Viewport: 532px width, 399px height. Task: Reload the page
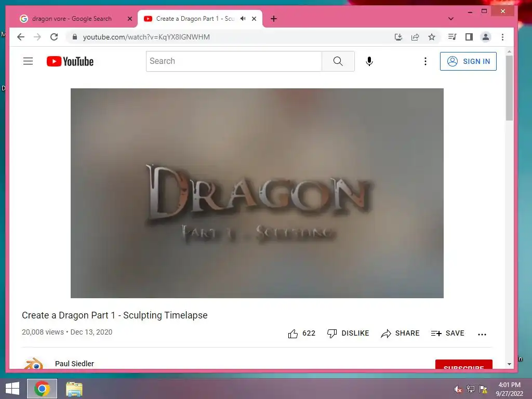click(x=54, y=37)
